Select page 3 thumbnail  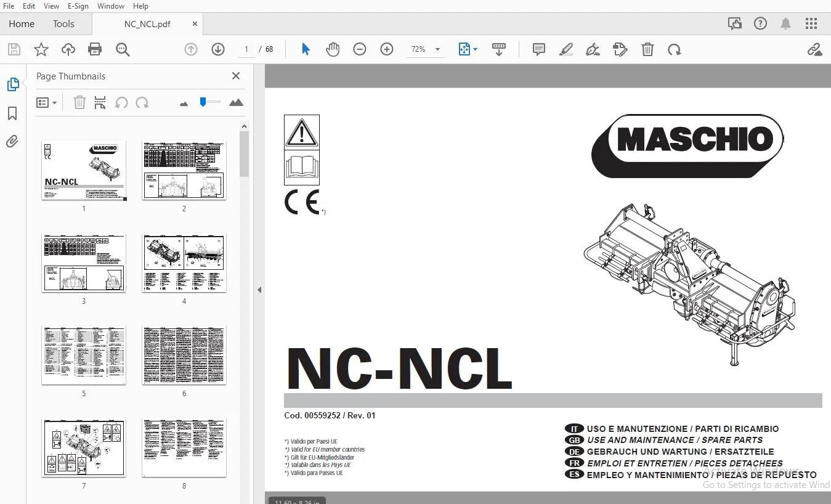(x=84, y=262)
